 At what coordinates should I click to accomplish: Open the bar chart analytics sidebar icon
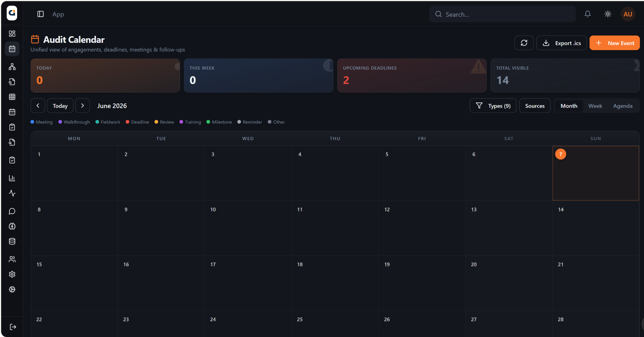12,178
